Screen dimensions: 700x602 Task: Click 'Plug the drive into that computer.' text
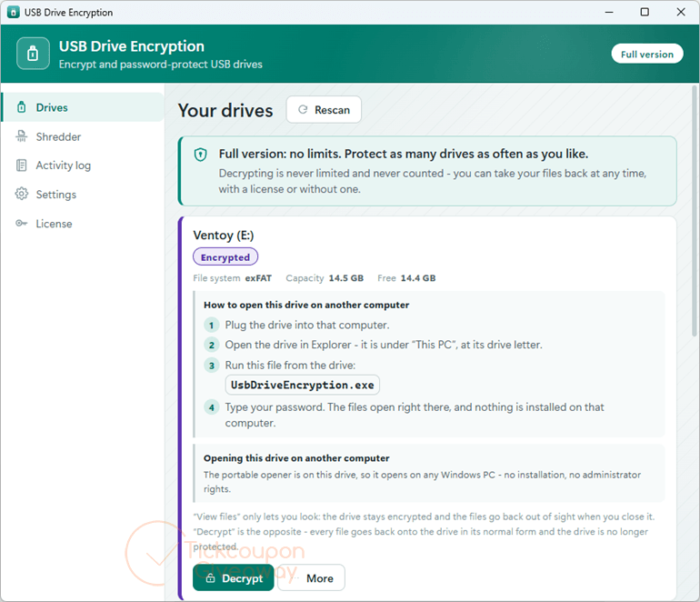click(307, 326)
